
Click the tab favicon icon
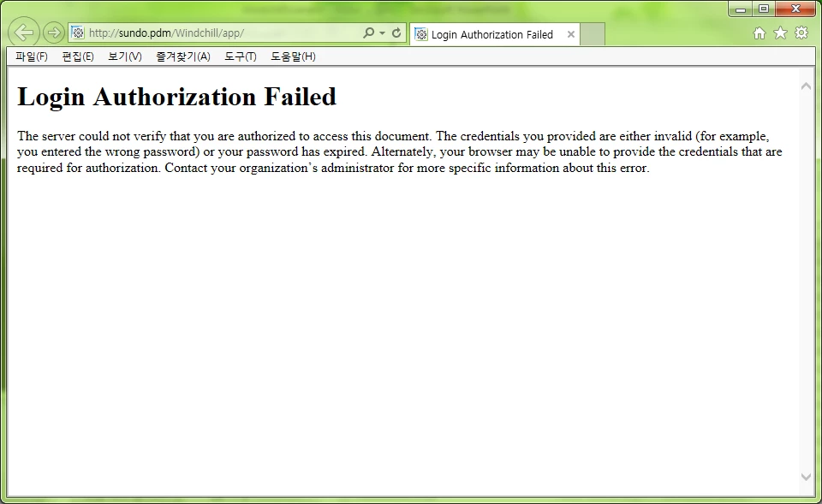[x=420, y=34]
